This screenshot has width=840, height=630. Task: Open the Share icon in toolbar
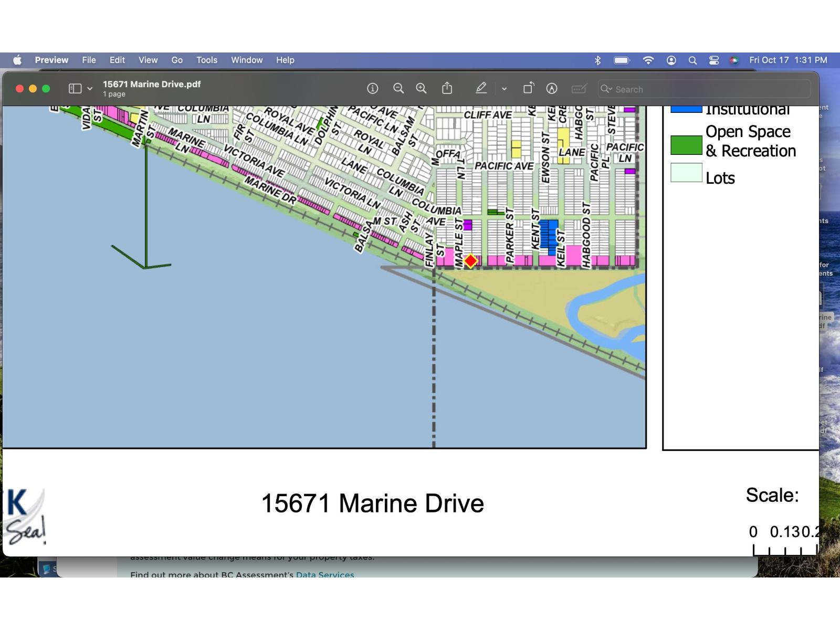click(x=447, y=88)
